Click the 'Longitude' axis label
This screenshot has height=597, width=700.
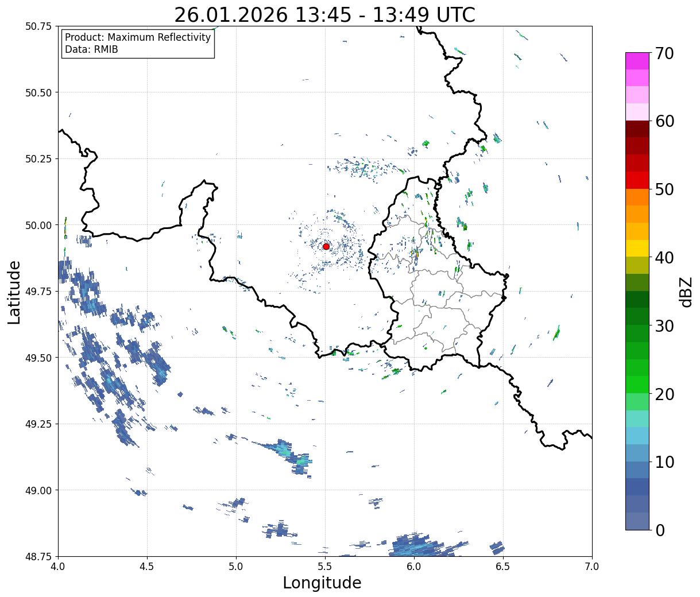(x=322, y=583)
